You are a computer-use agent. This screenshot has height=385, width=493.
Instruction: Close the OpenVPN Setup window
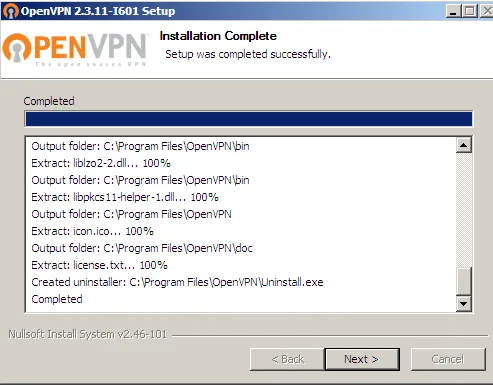tap(487, 11)
